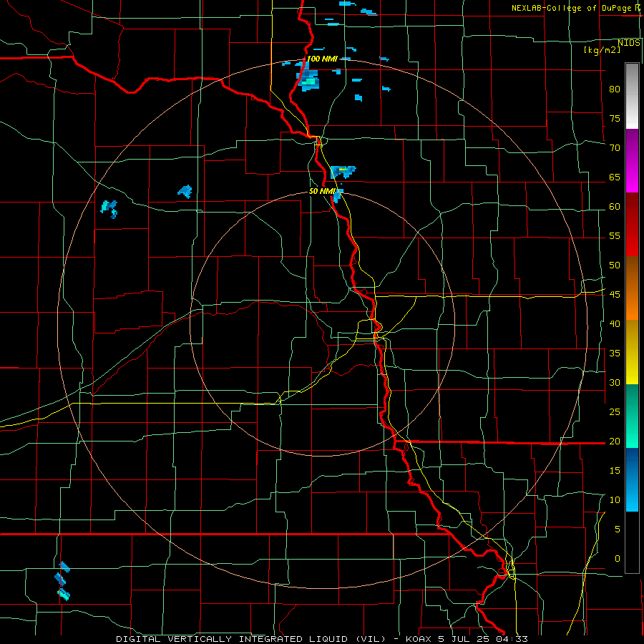Screen dimensions: 644x644
Task: Select the NIDS label
Action: point(628,43)
